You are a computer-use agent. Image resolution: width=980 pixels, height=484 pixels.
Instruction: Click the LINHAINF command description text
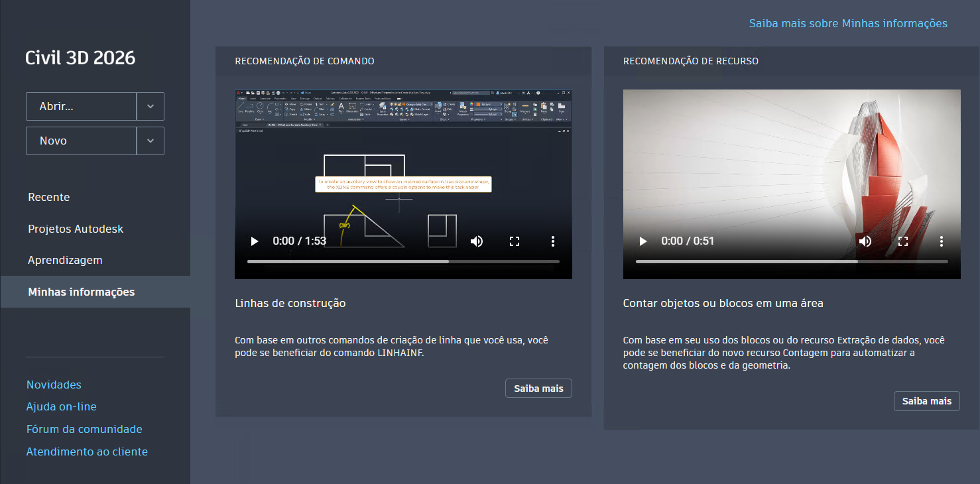391,347
